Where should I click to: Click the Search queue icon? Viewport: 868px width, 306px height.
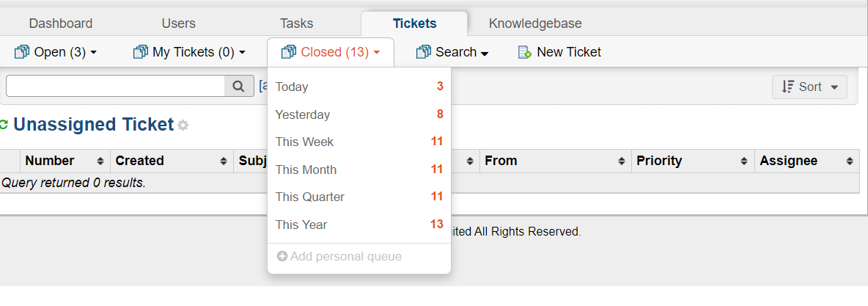coord(423,52)
